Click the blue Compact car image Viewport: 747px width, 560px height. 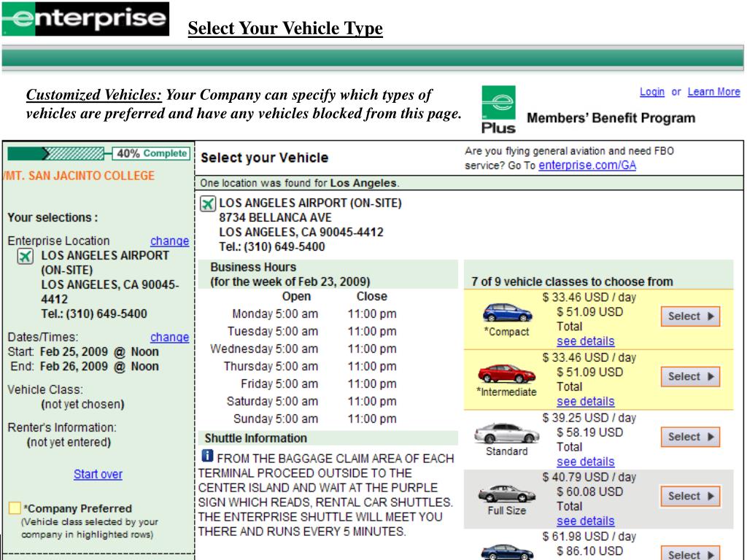(x=507, y=312)
